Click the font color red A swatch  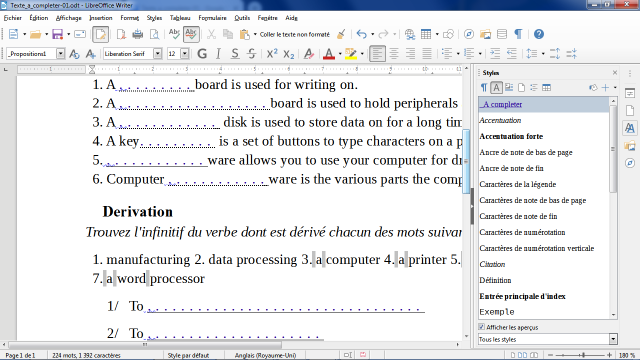click(x=329, y=54)
